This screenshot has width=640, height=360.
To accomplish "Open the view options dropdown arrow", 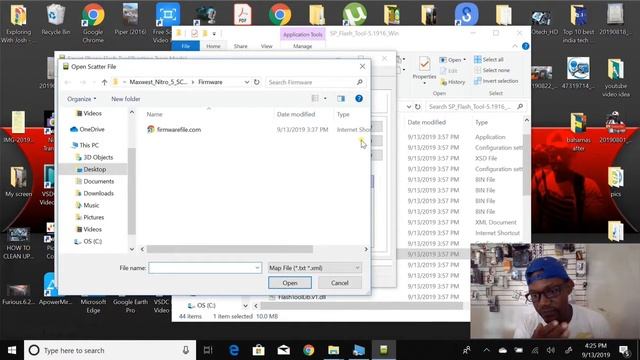I will click(x=325, y=98).
